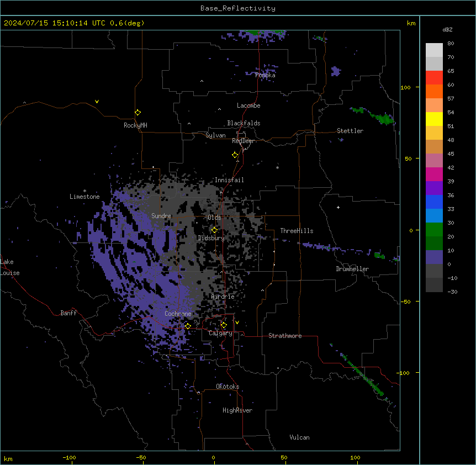Click the white plus marker north of Drumheller
This screenshot has width=476, height=465.
338,207
